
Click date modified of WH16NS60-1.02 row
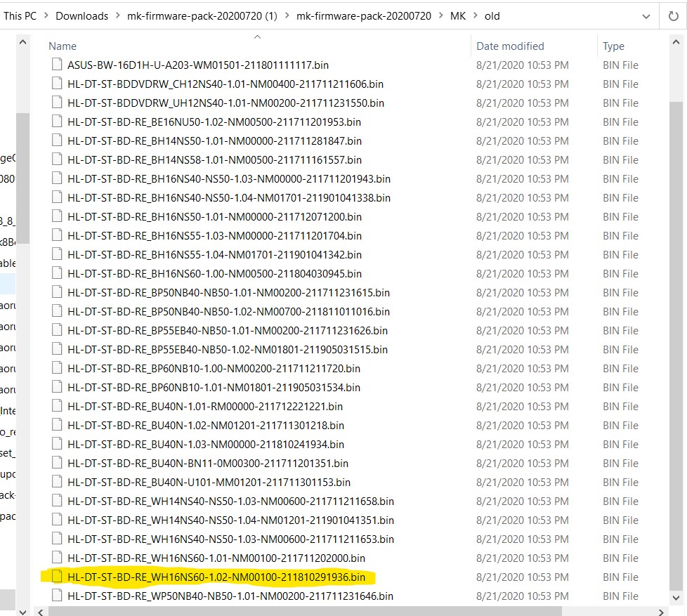[x=522, y=577]
